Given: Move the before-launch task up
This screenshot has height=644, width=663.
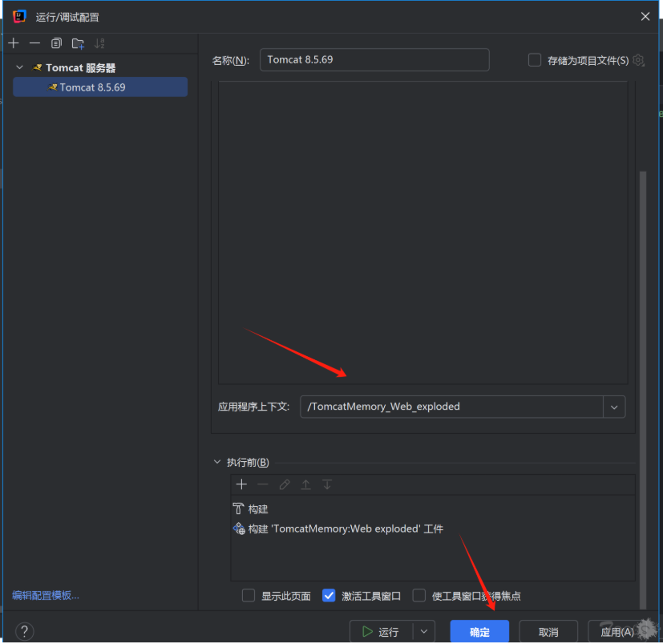Looking at the screenshot, I should [x=305, y=484].
